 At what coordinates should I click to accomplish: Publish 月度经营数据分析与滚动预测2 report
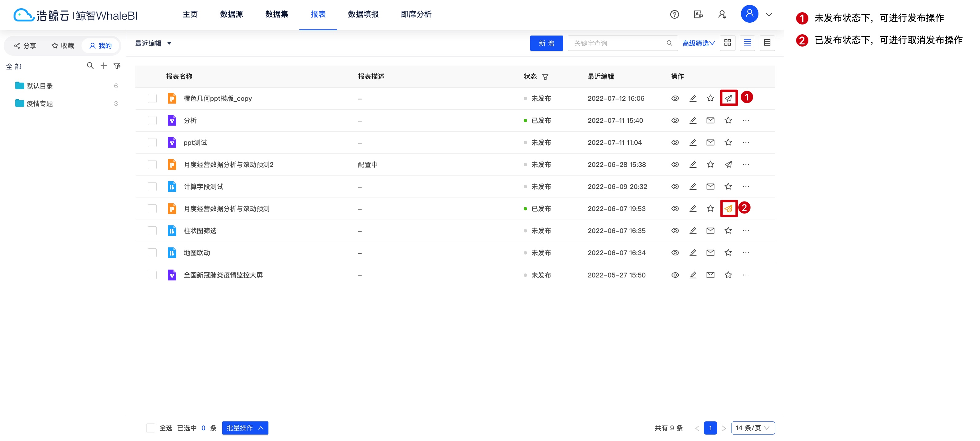pyautogui.click(x=728, y=165)
